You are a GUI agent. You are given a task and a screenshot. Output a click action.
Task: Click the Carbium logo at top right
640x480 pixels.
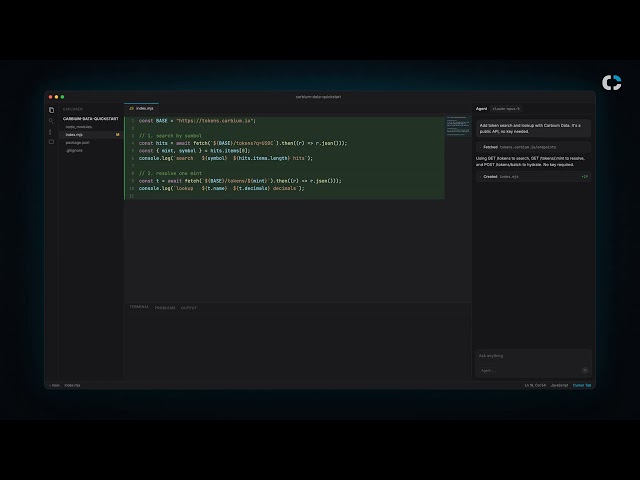click(x=611, y=82)
